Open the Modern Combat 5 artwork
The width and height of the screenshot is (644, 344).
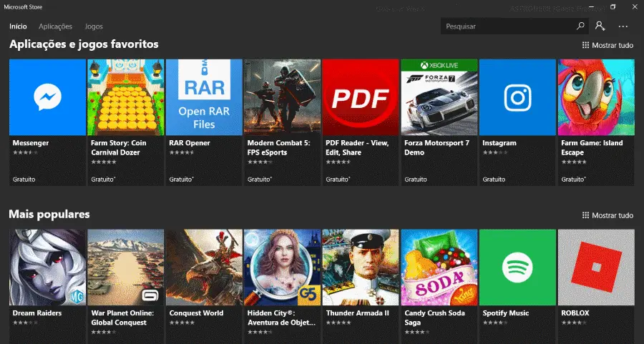click(x=282, y=97)
